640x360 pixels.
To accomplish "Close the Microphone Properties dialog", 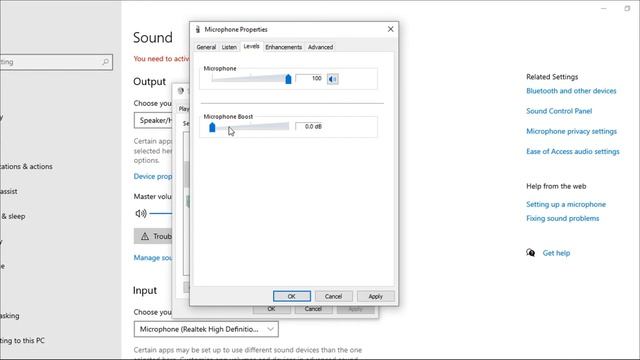I will (x=391, y=29).
